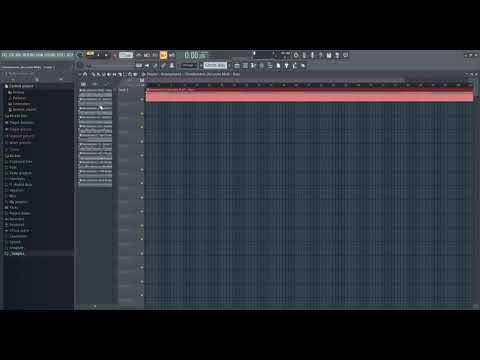Select the Slice tool in playlist toolbar
Image resolution: width=480 pixels, height=360 pixels.
tap(119, 74)
